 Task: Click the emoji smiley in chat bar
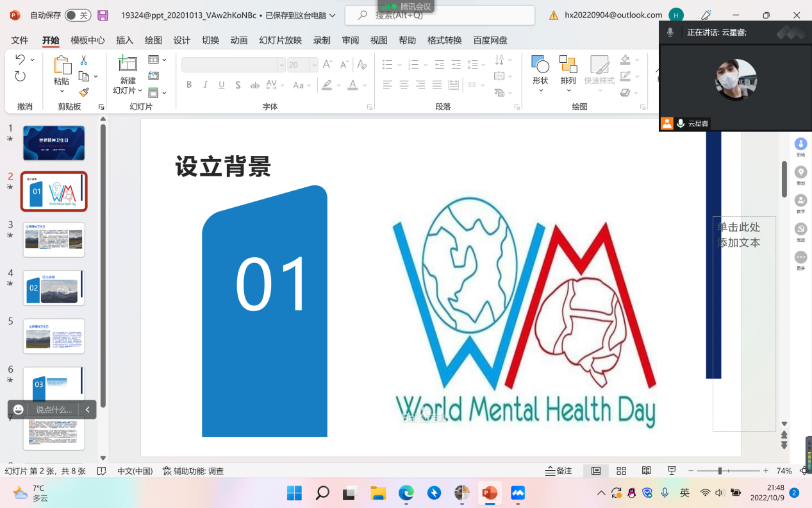pyautogui.click(x=19, y=409)
